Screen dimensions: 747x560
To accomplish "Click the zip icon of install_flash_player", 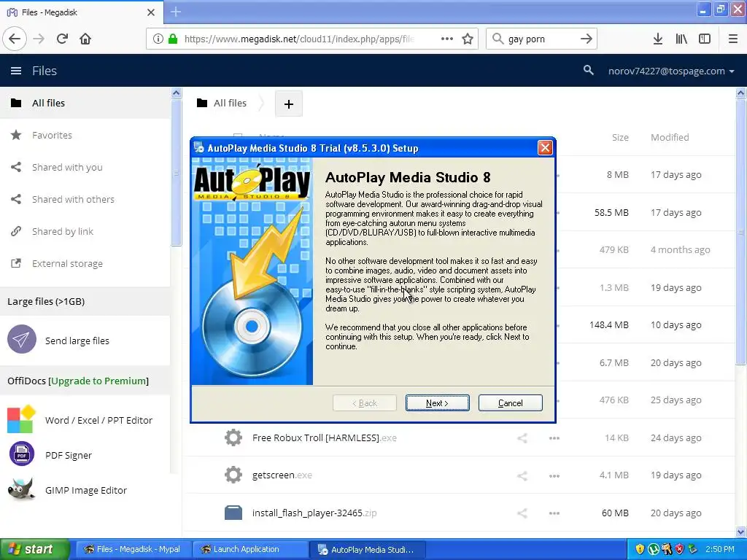I will point(233,513).
